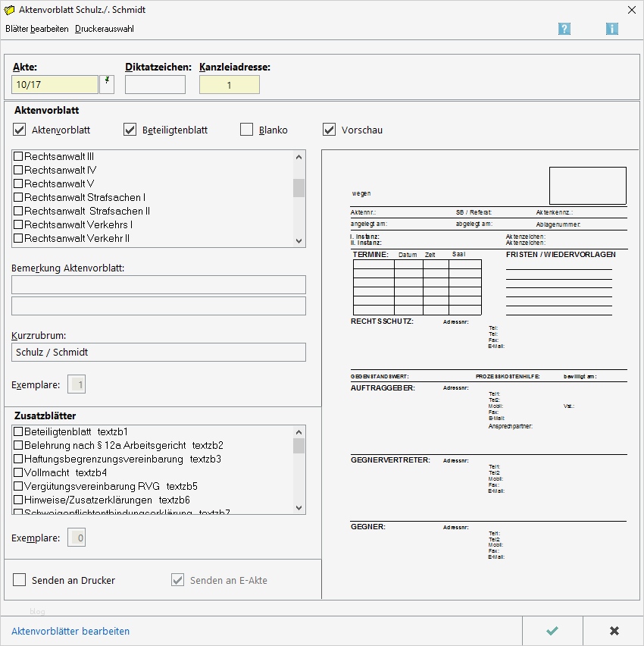The width and height of the screenshot is (644, 646).
Task: Enable Senden an Drucker
Action: click(x=19, y=580)
